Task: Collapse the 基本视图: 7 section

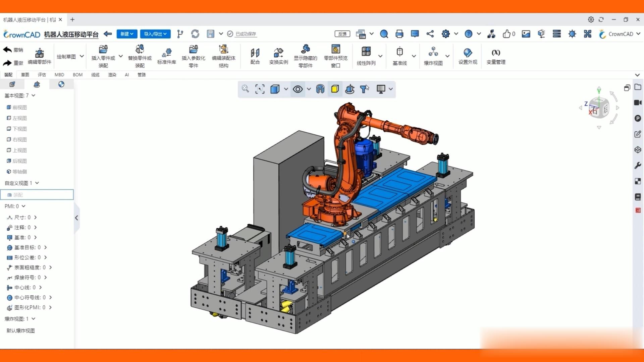Action: [x=34, y=96]
